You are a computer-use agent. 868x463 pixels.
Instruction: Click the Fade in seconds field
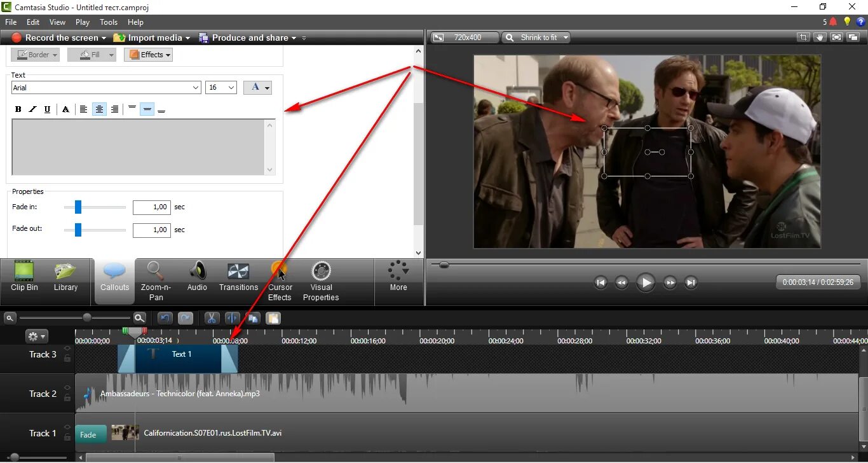tap(152, 207)
